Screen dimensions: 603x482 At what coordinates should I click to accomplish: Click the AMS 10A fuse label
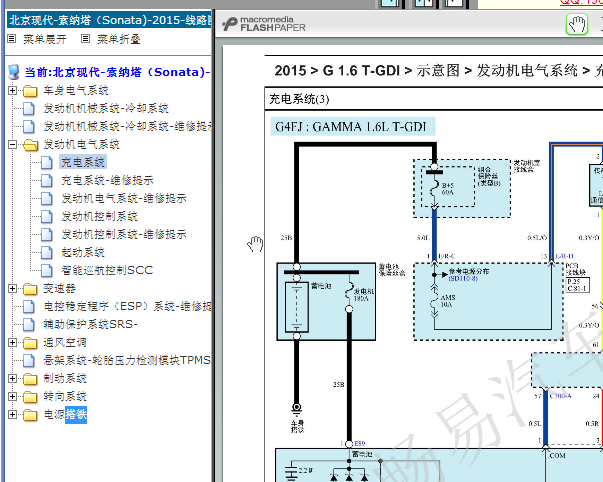pos(448,301)
